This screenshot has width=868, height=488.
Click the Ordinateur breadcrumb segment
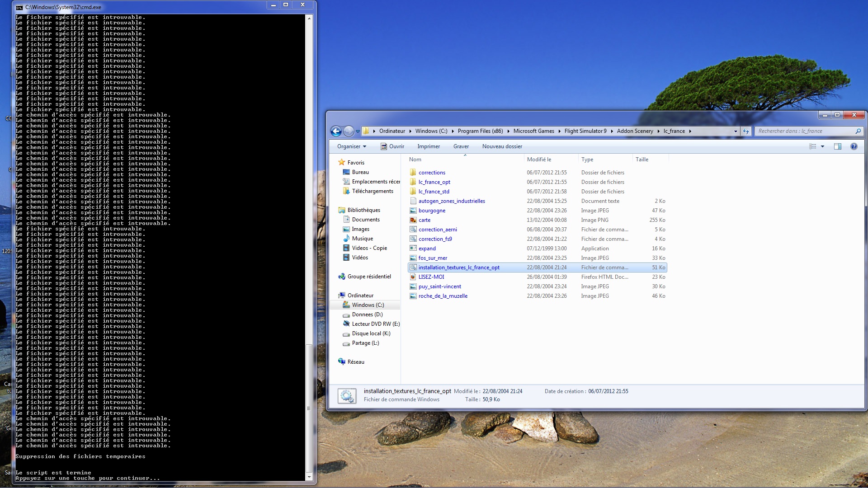coord(392,131)
